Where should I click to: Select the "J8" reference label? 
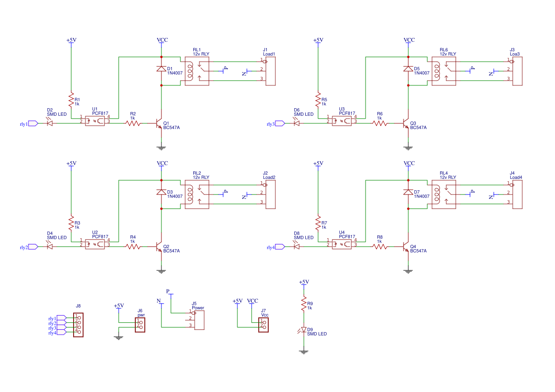(78, 306)
